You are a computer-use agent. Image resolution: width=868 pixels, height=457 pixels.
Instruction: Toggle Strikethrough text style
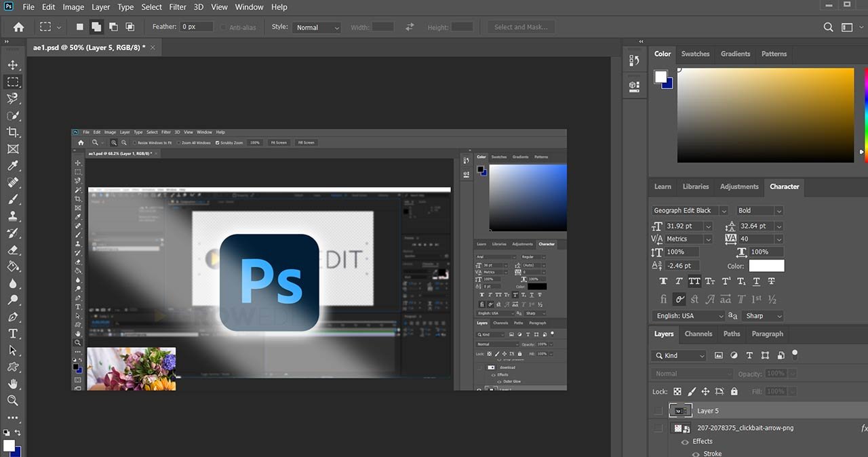[772, 281]
